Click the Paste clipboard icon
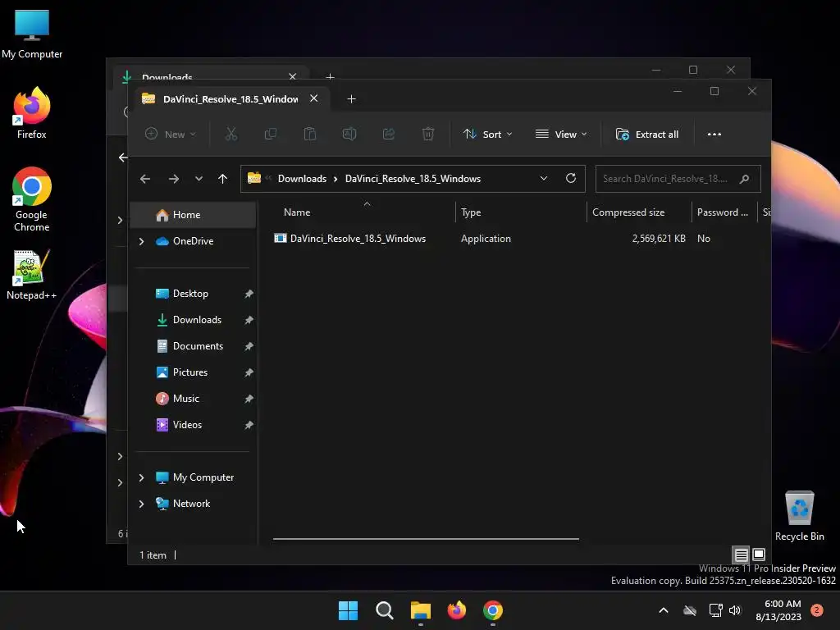This screenshot has width=840, height=630. coord(309,134)
